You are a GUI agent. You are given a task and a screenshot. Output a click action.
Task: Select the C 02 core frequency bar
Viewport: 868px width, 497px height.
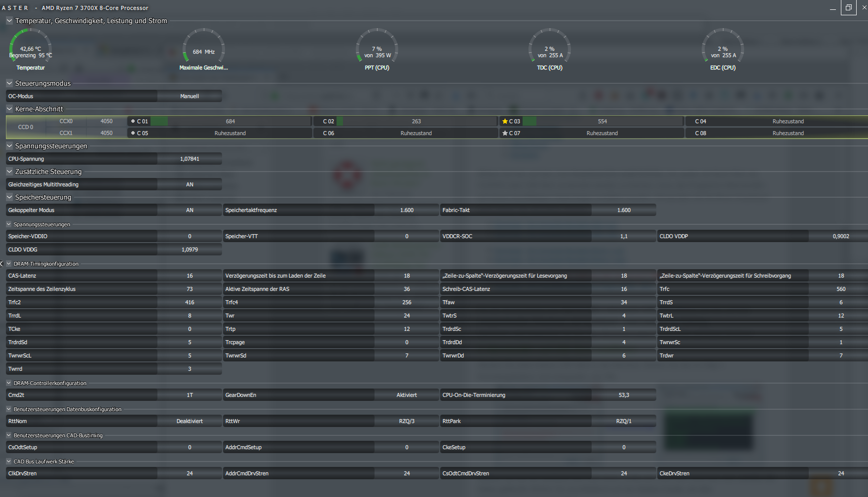coord(416,121)
